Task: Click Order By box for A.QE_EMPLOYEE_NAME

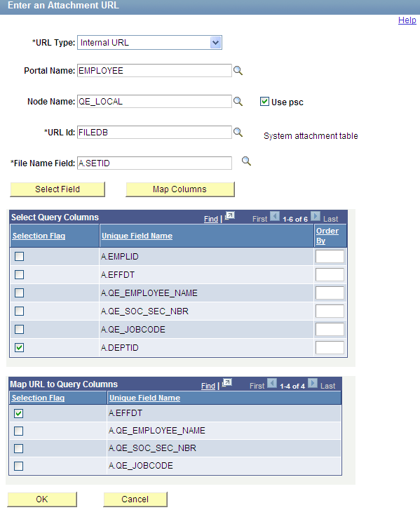Action: click(x=330, y=293)
